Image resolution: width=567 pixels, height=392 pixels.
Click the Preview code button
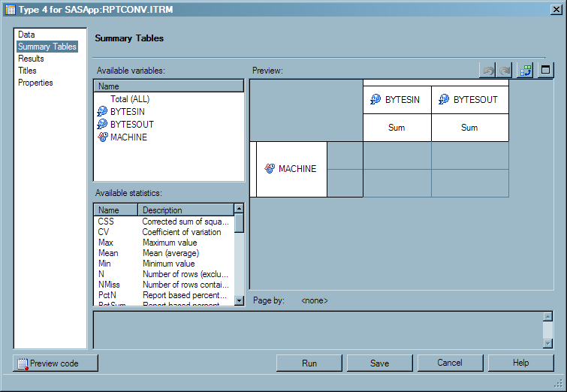point(56,363)
